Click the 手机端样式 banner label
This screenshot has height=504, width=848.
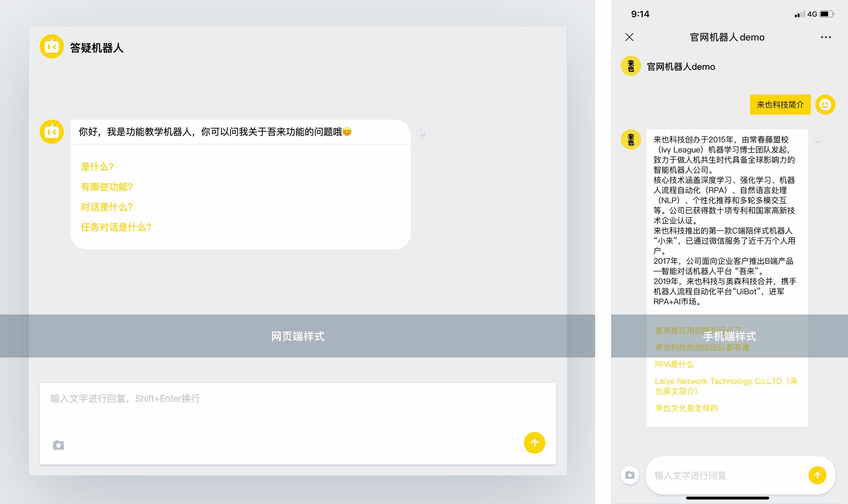tap(729, 336)
